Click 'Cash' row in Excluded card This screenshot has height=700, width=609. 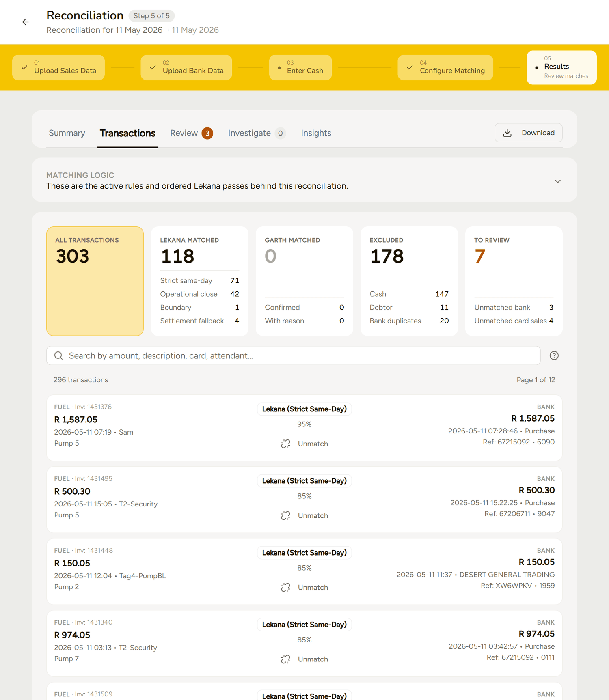click(x=409, y=294)
